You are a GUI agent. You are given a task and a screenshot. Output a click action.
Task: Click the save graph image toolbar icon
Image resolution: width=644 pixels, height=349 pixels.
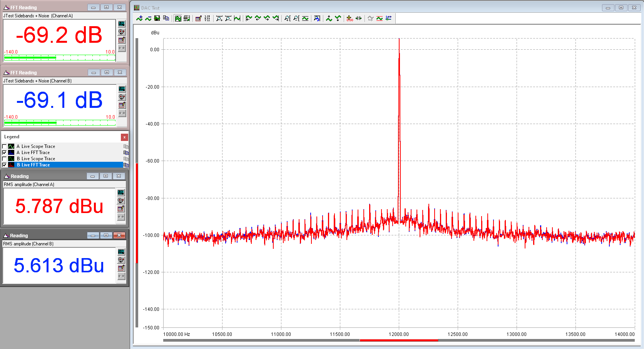point(157,18)
